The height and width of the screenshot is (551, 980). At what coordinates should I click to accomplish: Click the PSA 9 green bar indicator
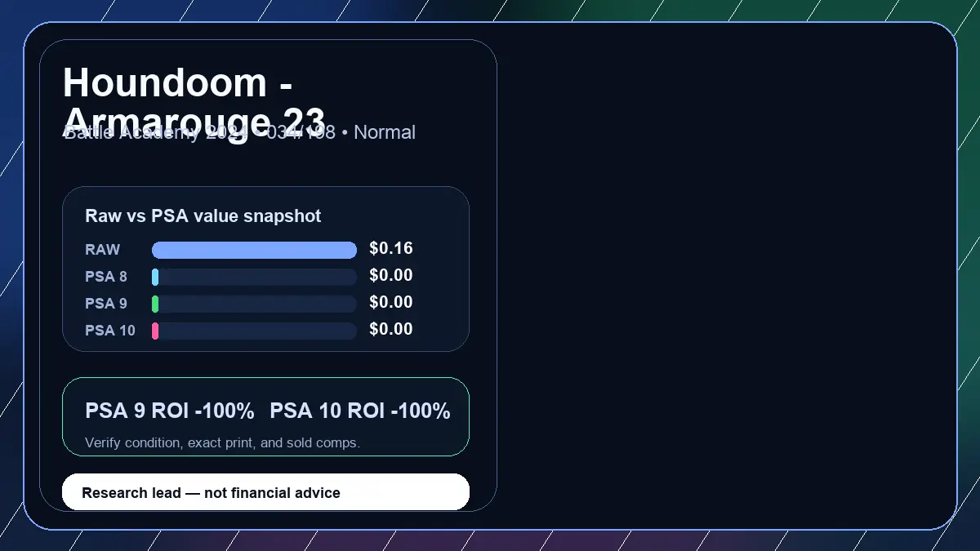pos(155,304)
